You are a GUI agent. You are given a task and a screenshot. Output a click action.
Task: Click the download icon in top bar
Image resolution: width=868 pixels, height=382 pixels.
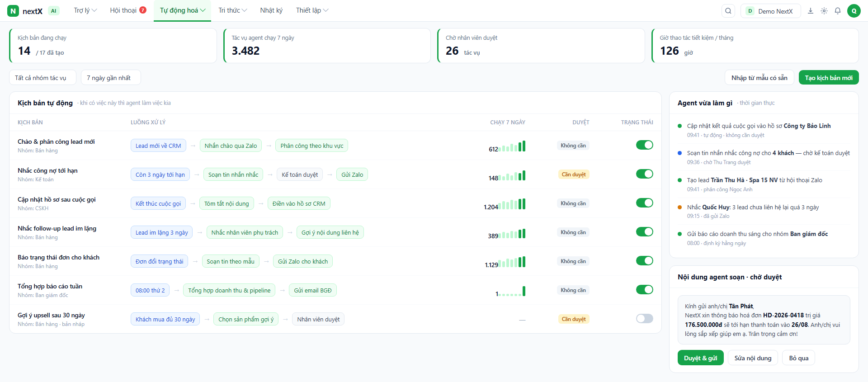tap(811, 11)
